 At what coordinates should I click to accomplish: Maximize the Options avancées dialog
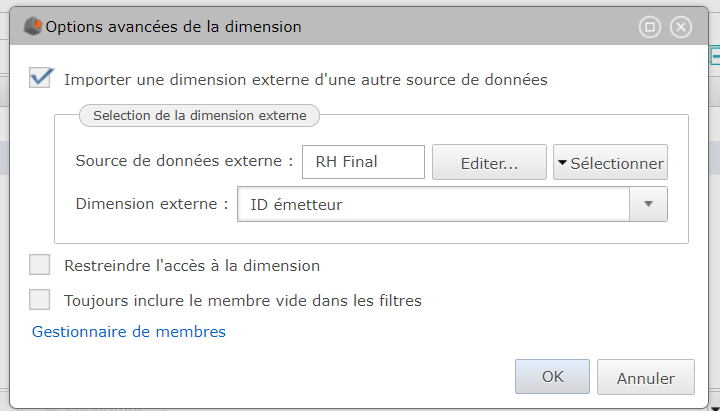650,27
